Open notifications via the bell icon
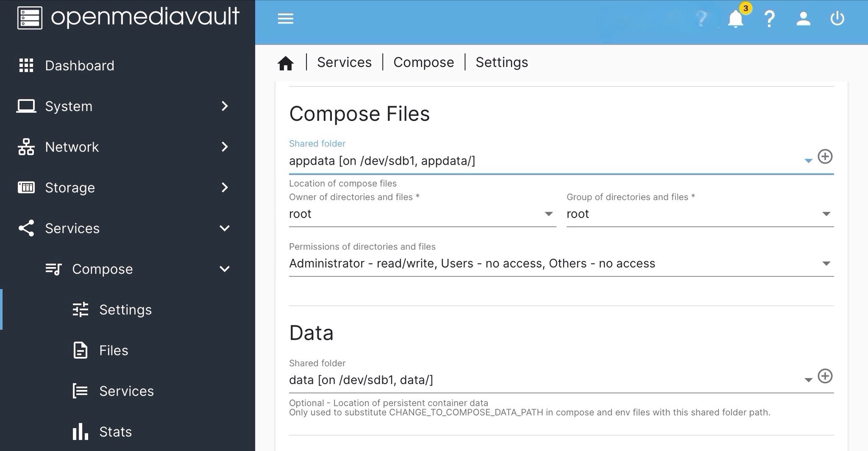868x451 pixels. coord(736,19)
